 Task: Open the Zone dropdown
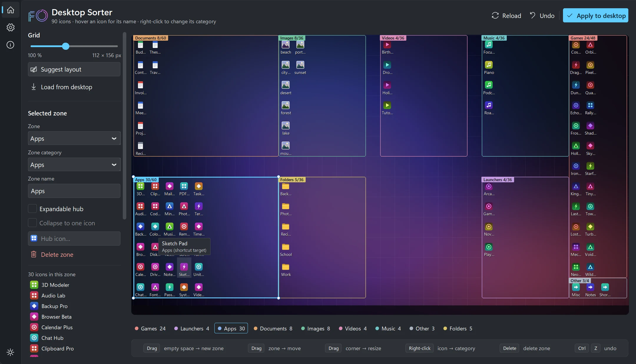click(74, 138)
